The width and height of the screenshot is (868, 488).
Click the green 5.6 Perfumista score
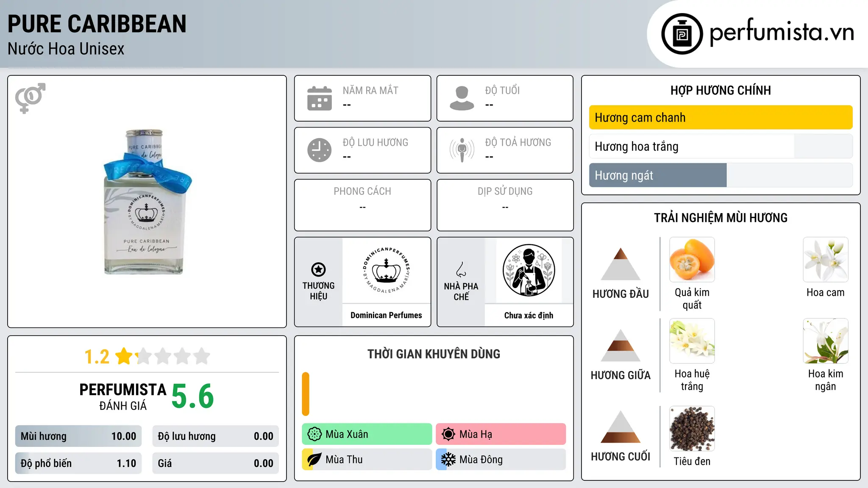(x=193, y=396)
